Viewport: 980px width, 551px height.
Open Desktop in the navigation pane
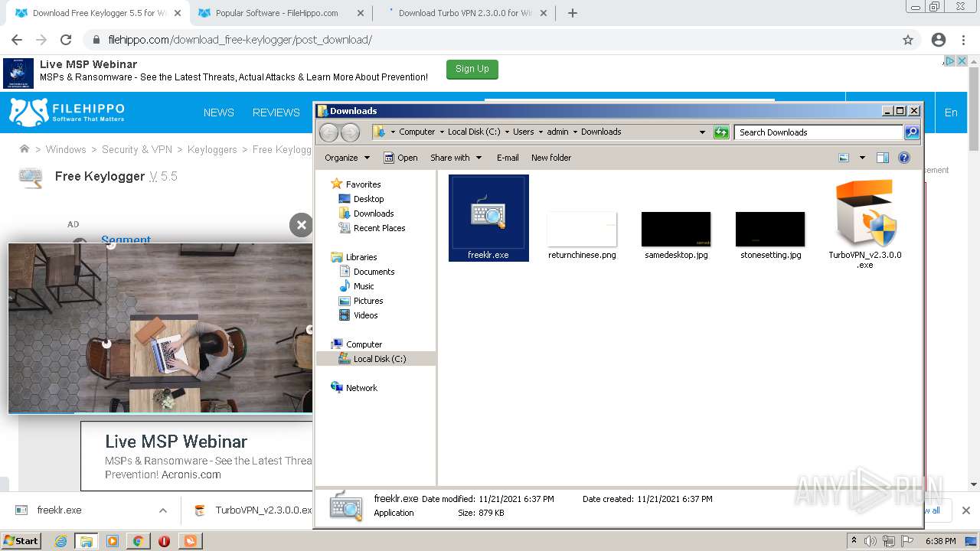pyautogui.click(x=368, y=199)
